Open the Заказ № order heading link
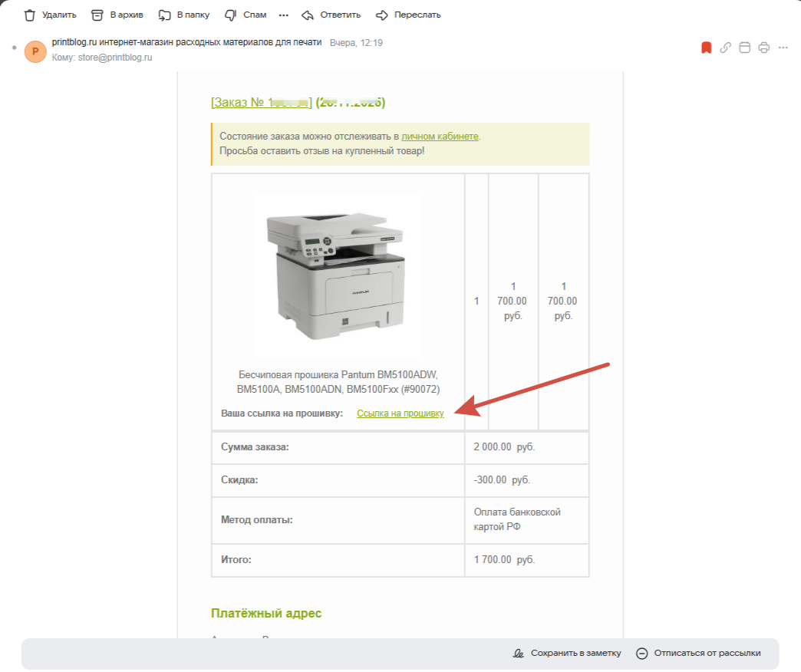The image size is (801, 672). (261, 102)
